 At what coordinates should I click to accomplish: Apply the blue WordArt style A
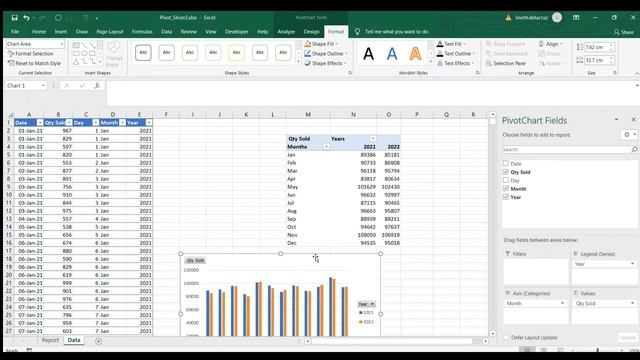[x=392, y=53]
